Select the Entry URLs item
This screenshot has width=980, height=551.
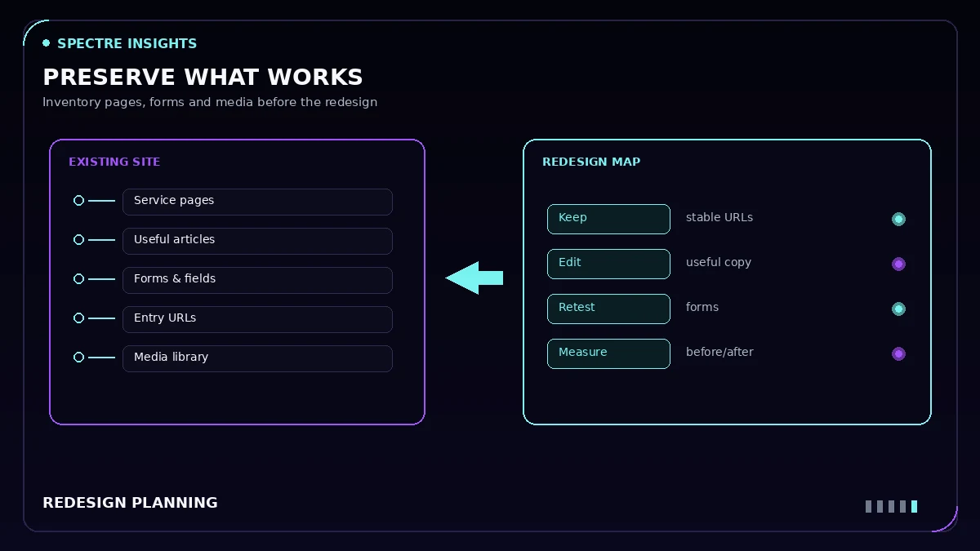click(257, 319)
